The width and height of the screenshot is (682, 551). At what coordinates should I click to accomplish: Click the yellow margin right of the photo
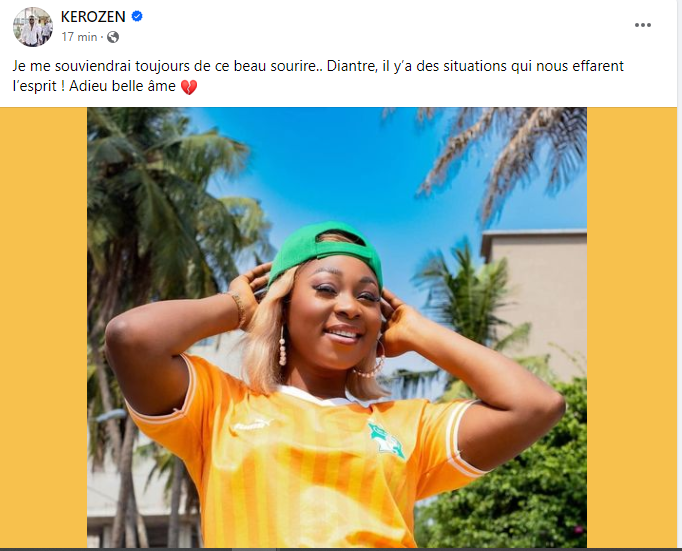tap(632, 327)
